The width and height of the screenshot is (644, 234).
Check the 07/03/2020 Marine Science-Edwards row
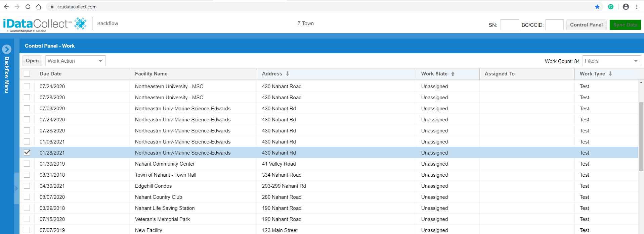(27, 108)
